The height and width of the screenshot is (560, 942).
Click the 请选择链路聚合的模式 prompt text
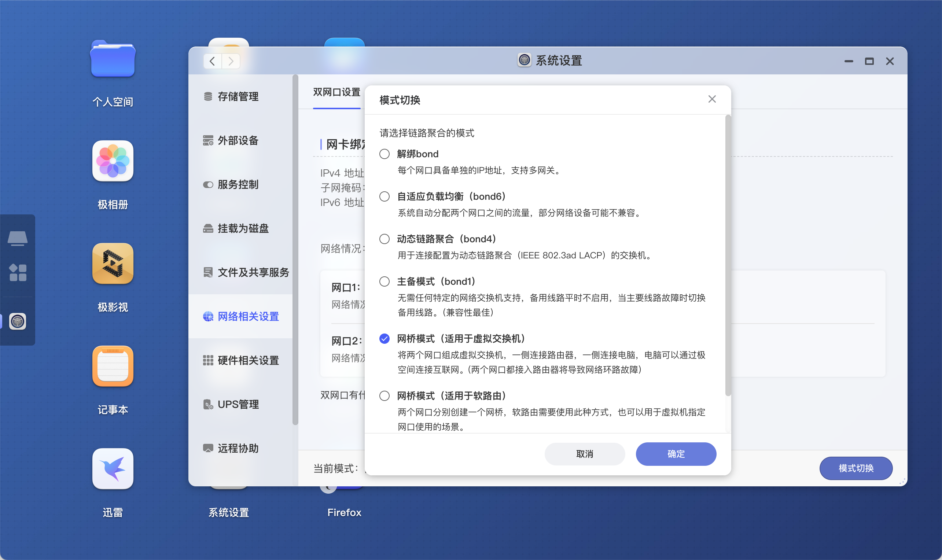pyautogui.click(x=427, y=133)
